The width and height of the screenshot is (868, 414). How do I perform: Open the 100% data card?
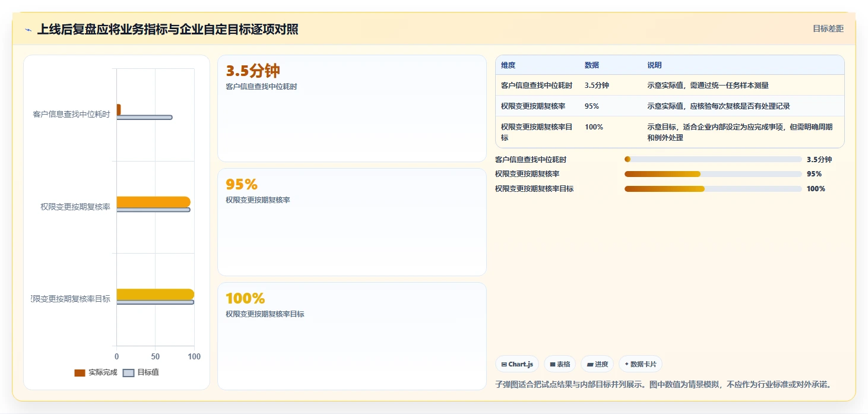[352, 336]
